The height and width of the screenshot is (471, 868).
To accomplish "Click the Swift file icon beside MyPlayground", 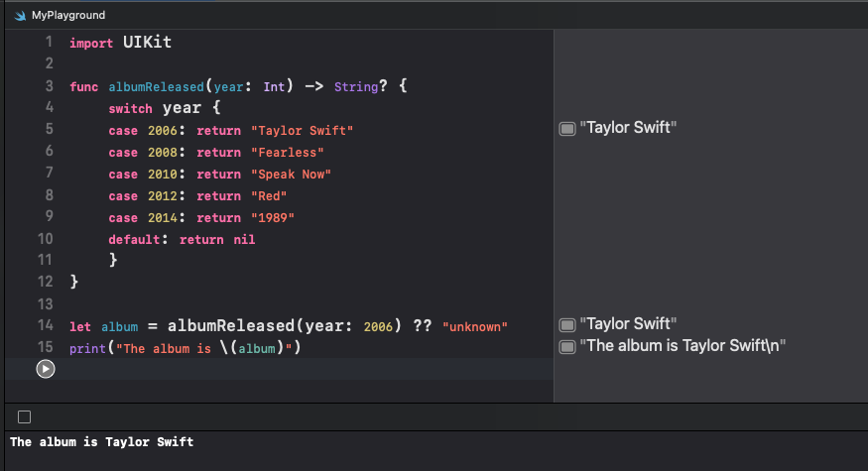I will pyautogui.click(x=21, y=16).
